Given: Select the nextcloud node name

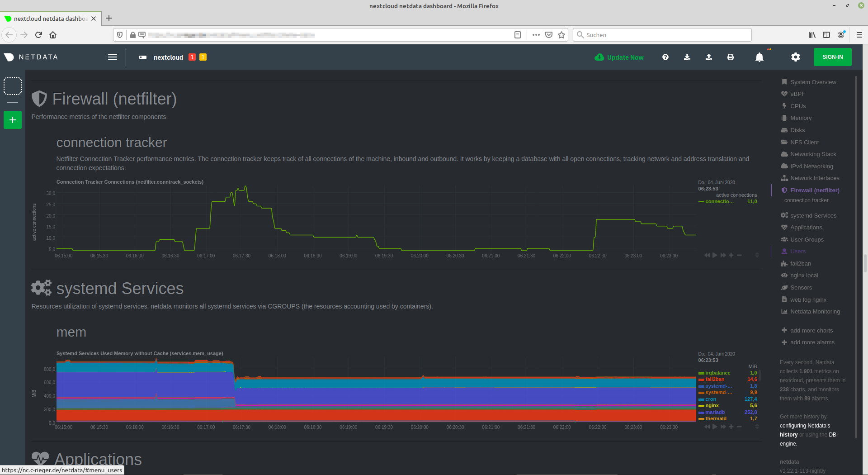Looking at the screenshot, I should (x=168, y=57).
